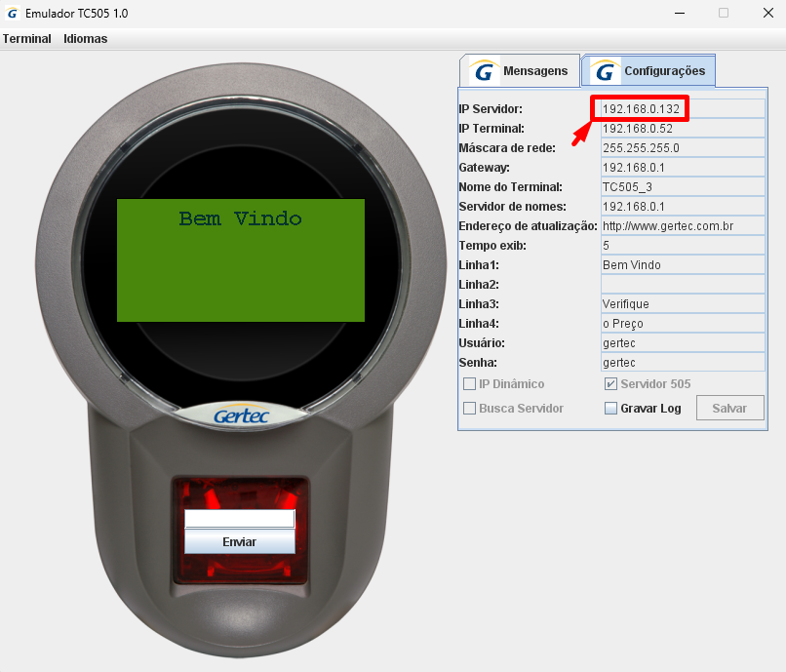Click the IP Terminal field
Image resolution: width=786 pixels, height=672 pixels.
coord(683,129)
